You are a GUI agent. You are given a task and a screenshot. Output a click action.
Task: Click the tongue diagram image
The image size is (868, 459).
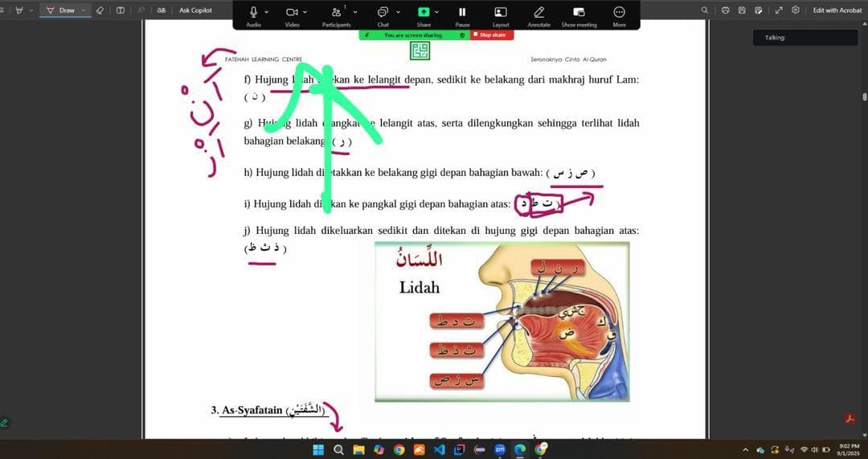[502, 322]
